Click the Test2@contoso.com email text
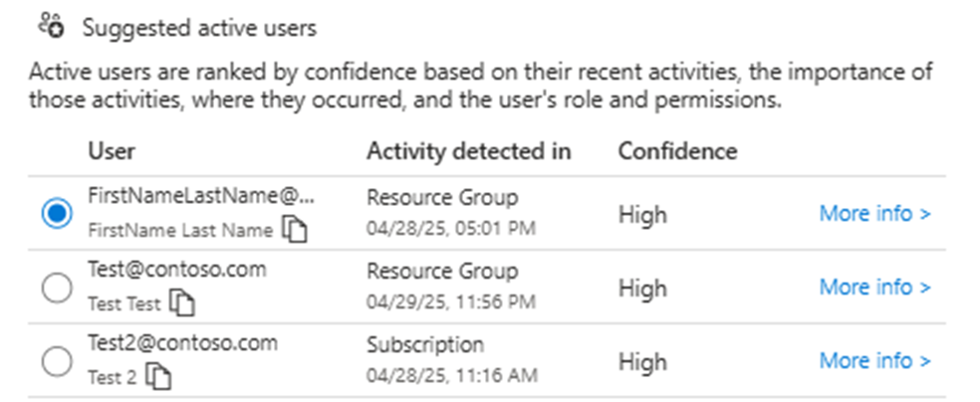980x402 pixels. (182, 343)
